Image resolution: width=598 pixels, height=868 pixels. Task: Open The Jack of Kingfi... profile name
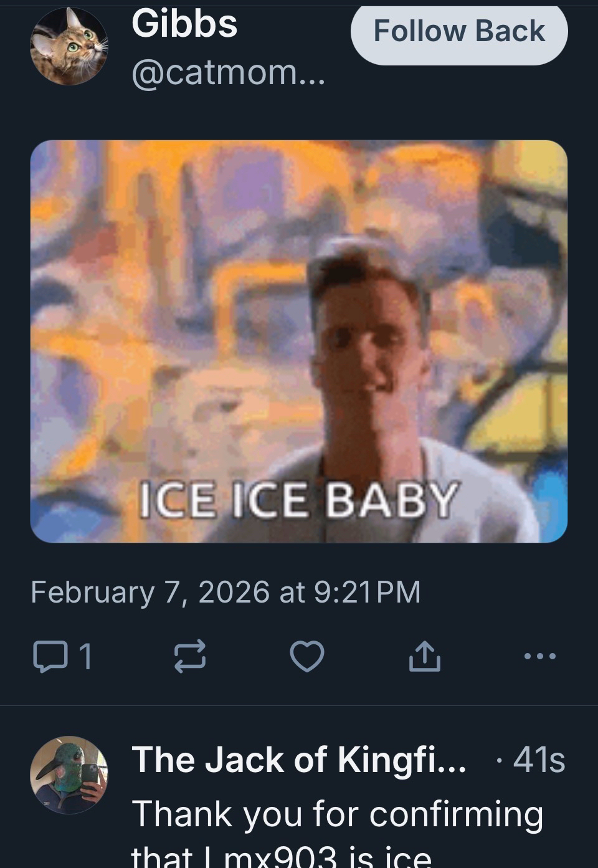(x=298, y=760)
